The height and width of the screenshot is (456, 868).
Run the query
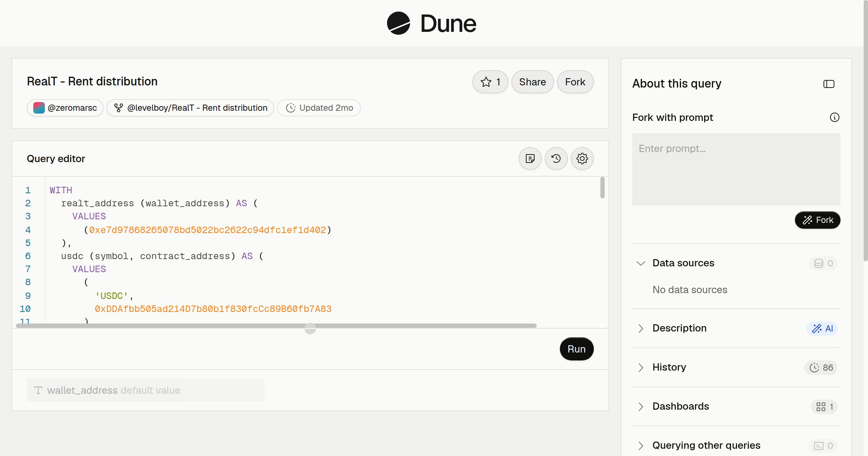pyautogui.click(x=576, y=349)
